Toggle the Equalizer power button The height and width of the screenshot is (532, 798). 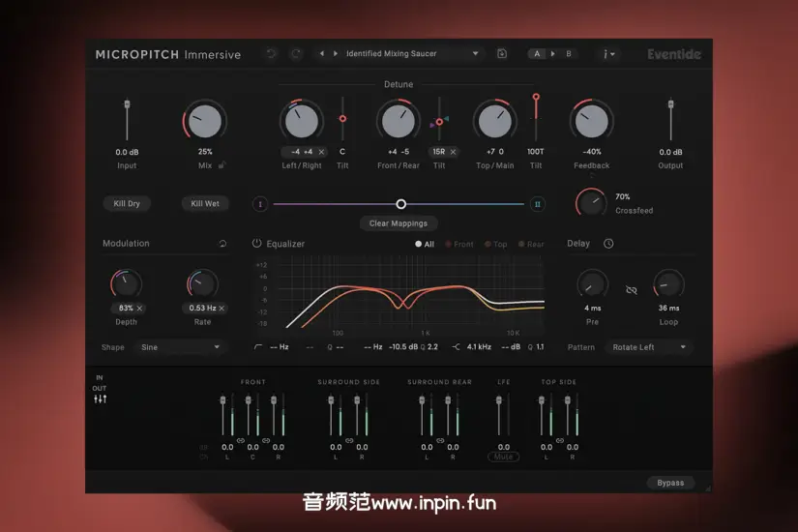(x=257, y=244)
